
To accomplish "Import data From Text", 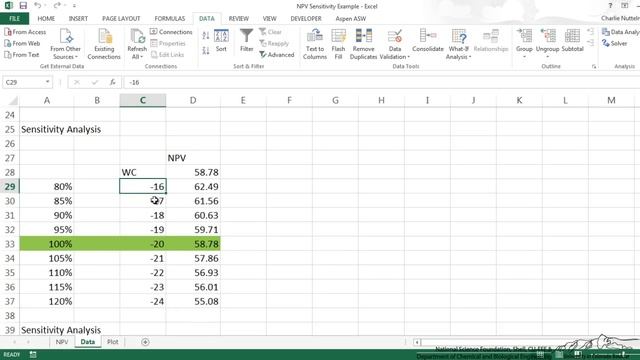I will (22, 55).
